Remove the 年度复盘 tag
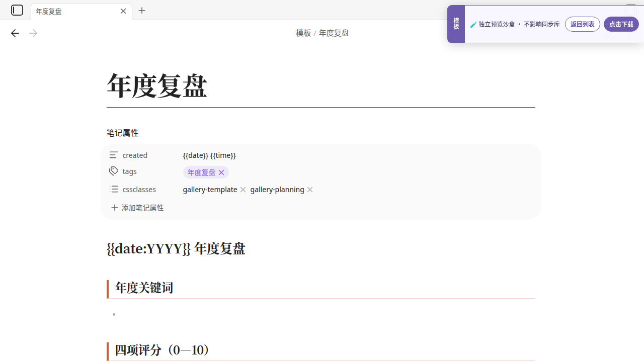644x362 pixels. point(221,172)
